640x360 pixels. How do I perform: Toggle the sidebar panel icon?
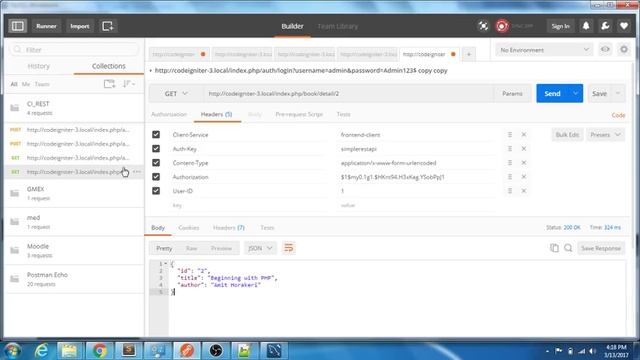point(18,26)
